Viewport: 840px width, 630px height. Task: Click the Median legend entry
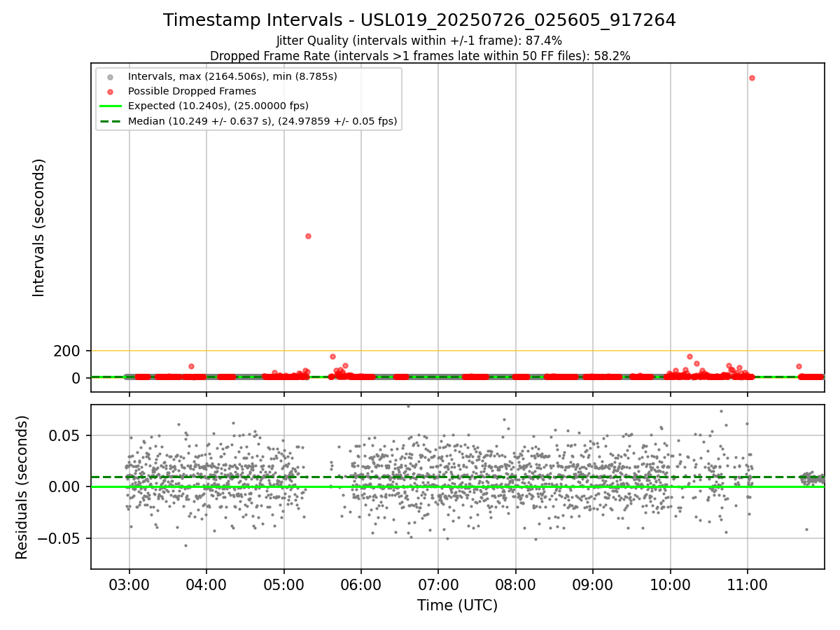(x=262, y=121)
